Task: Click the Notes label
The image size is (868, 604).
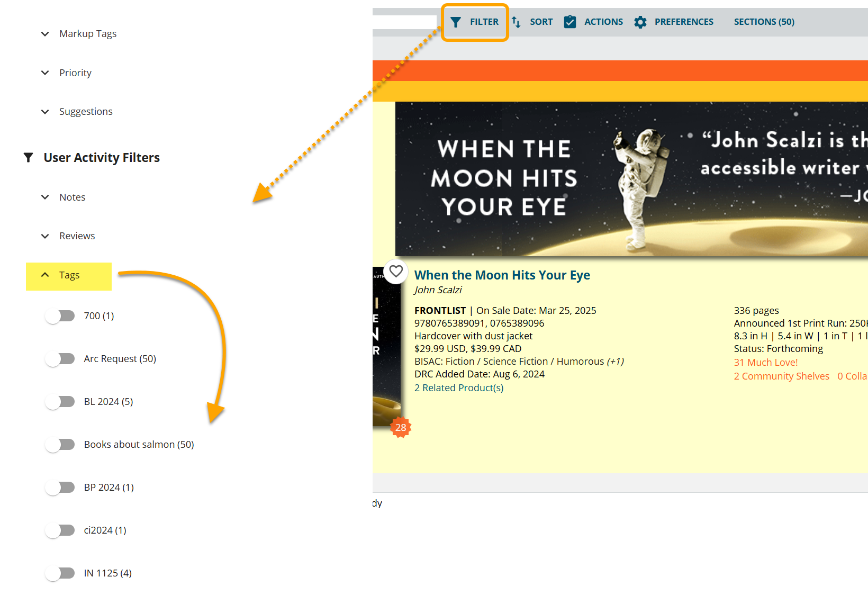Action: tap(72, 197)
